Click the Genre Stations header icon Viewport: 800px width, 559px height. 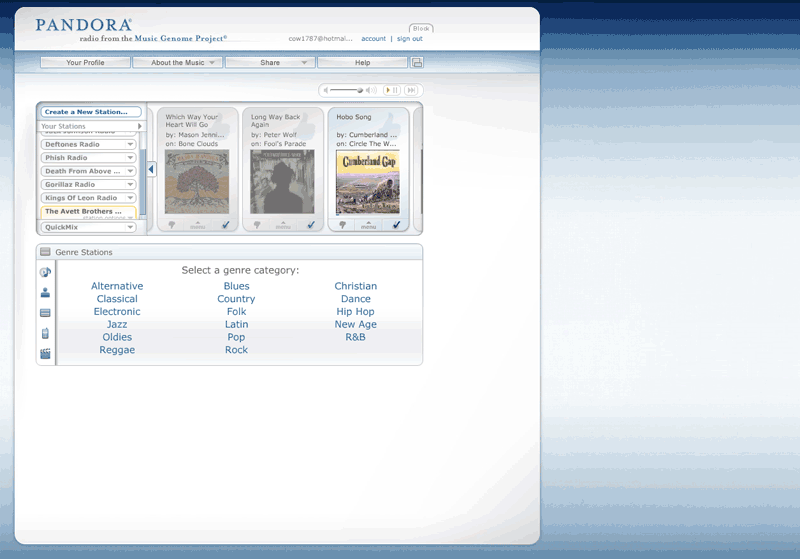click(x=45, y=252)
